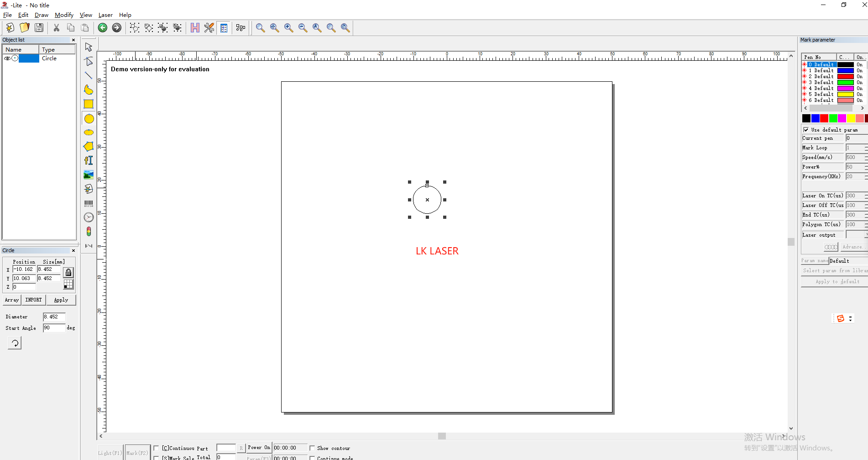This screenshot has width=868, height=460.
Task: Click the zoom out magnifier icon
Action: pyautogui.click(x=303, y=28)
